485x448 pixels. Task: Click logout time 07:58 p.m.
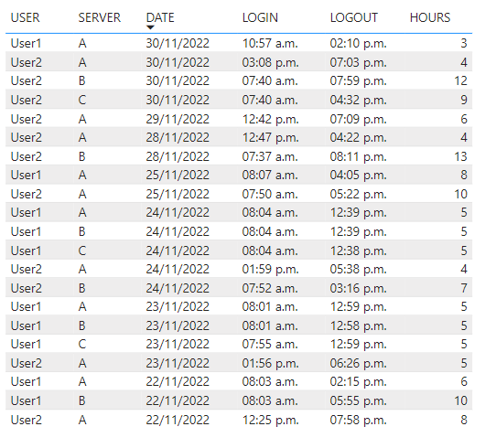(358, 421)
